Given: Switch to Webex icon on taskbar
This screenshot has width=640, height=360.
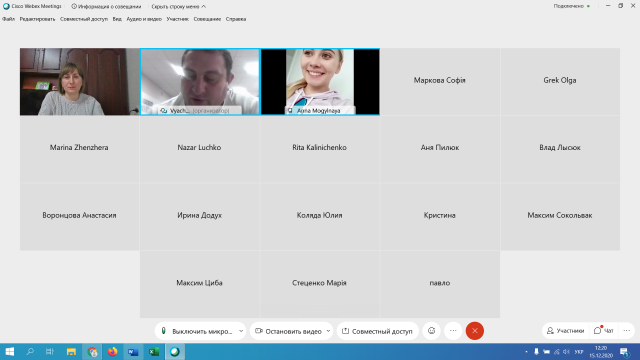Looking at the screenshot, I should click(x=175, y=351).
